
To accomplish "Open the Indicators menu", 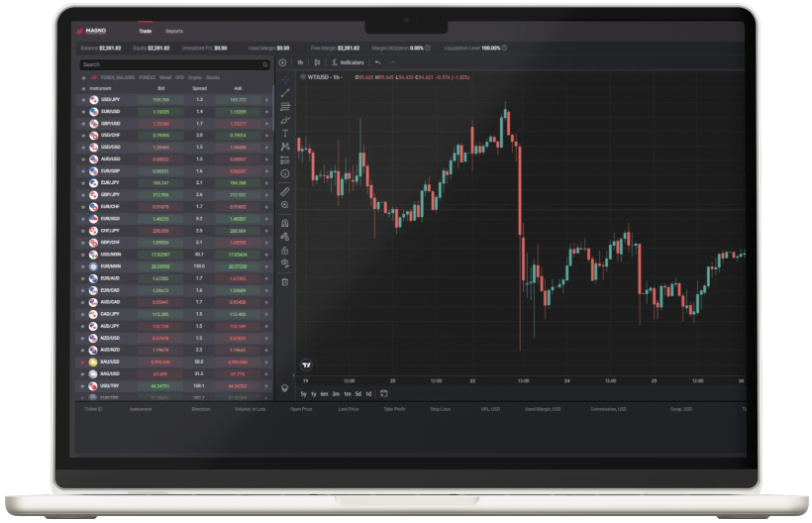I will pos(348,62).
